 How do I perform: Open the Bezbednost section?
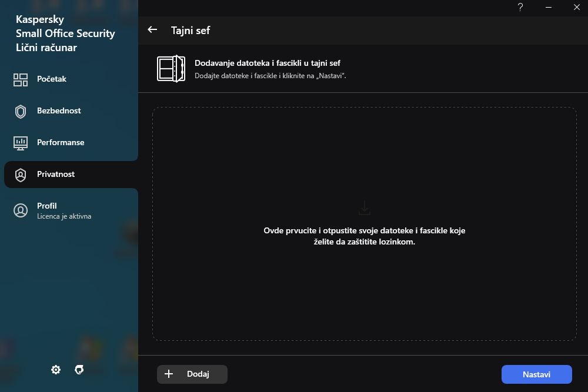coord(71,111)
